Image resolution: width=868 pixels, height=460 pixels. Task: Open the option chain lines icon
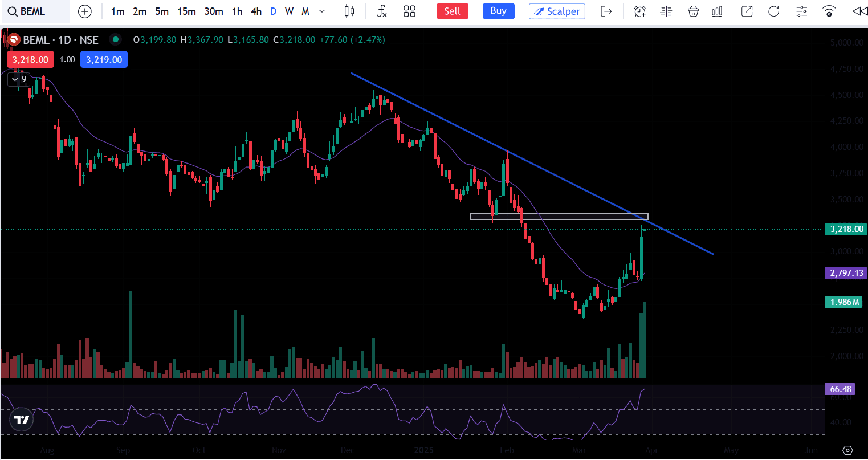(x=666, y=11)
